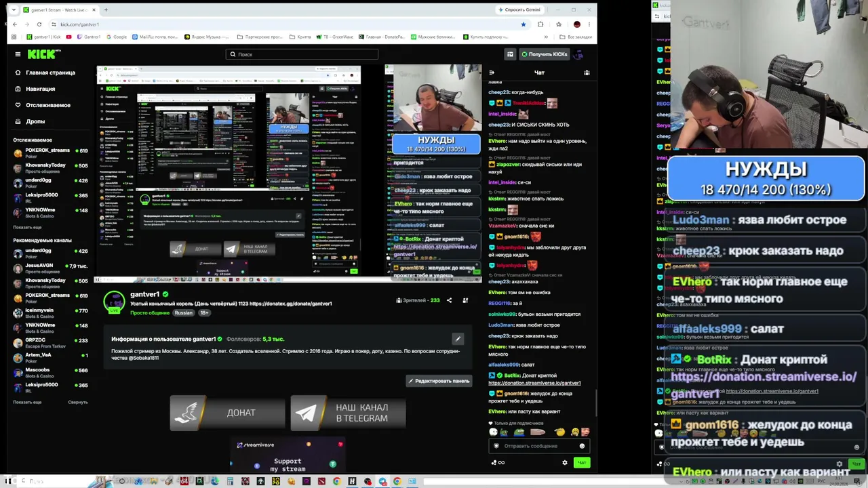Open Mascoobs recommended channel

[x=51, y=372]
